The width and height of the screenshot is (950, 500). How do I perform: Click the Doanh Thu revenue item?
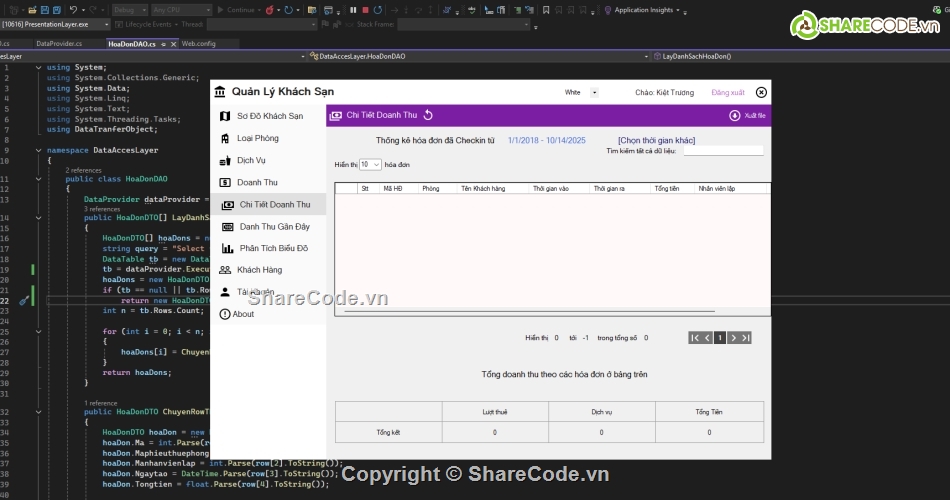coord(257,182)
